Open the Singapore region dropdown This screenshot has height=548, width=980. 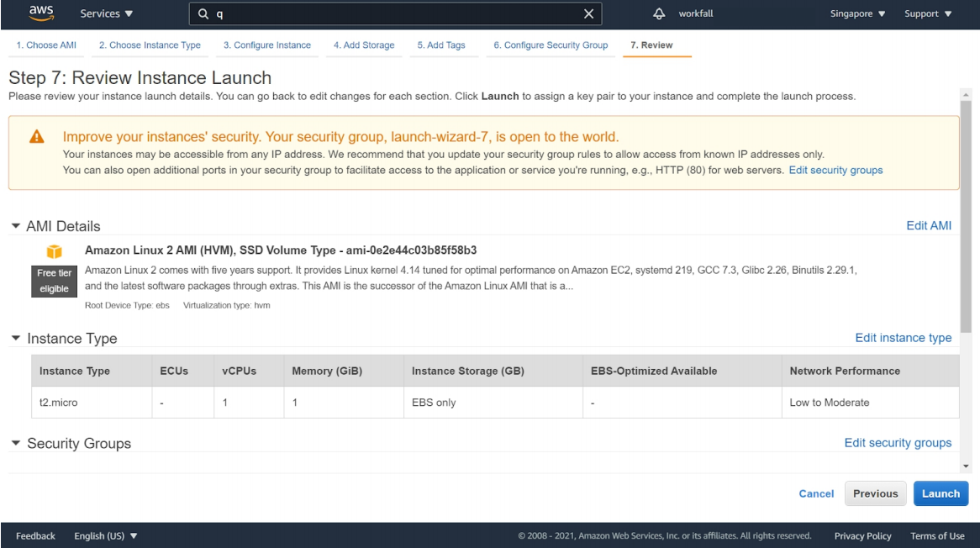[857, 13]
